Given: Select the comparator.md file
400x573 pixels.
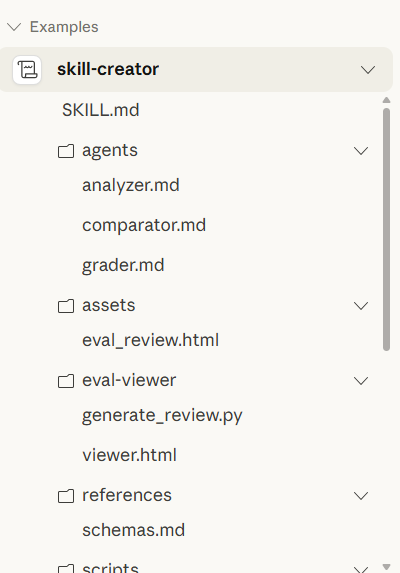Looking at the screenshot, I should click(x=144, y=225).
